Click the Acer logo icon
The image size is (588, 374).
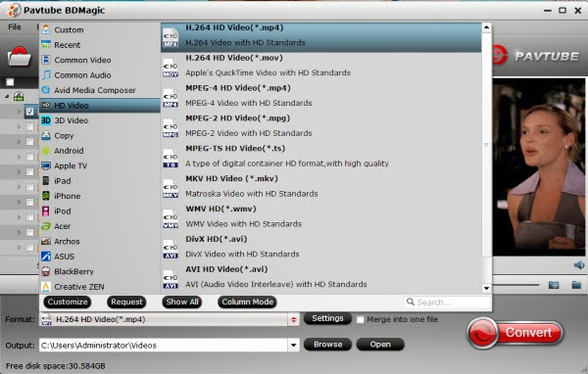pyautogui.click(x=46, y=226)
